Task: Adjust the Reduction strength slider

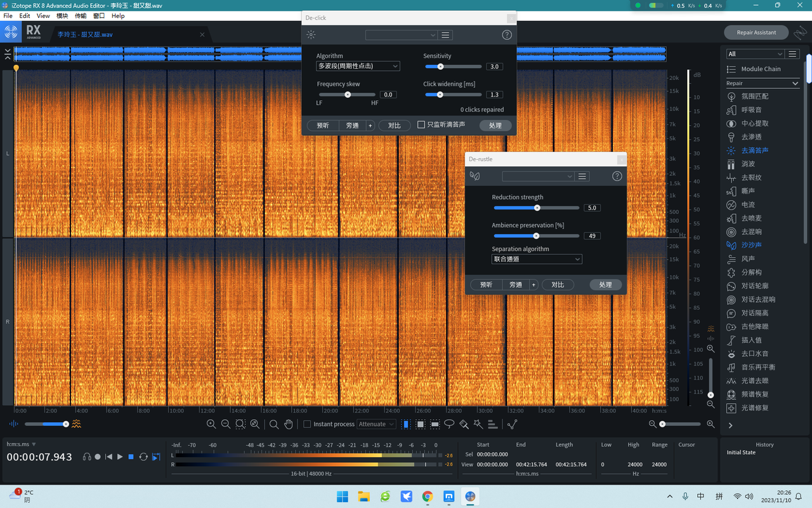Action: tap(537, 208)
